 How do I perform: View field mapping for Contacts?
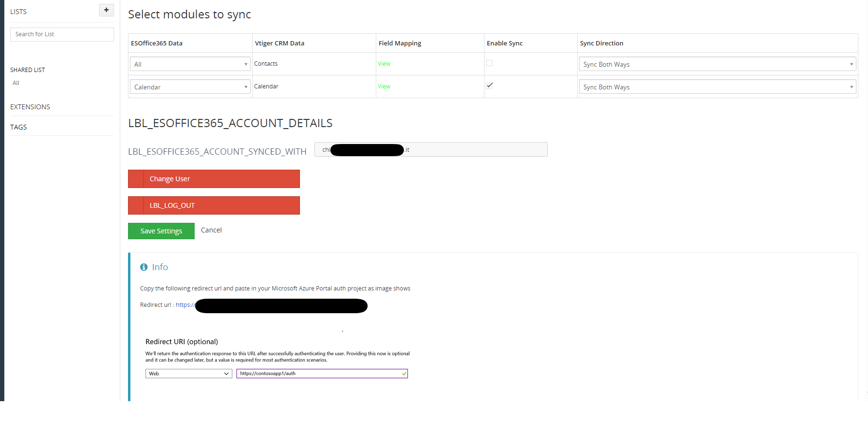click(384, 64)
